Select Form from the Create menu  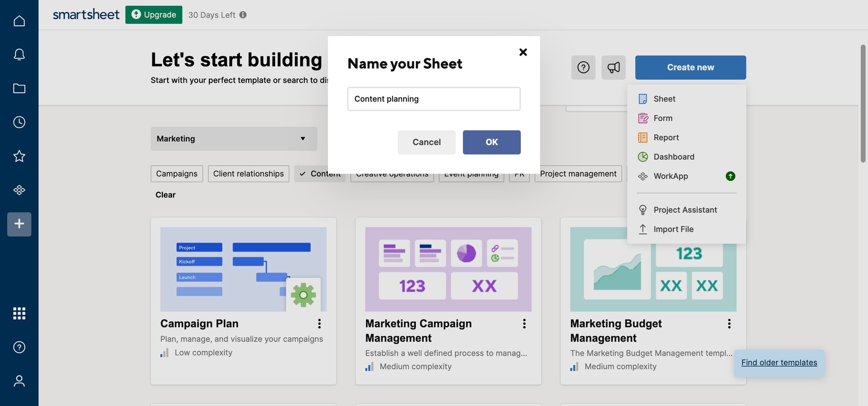663,118
